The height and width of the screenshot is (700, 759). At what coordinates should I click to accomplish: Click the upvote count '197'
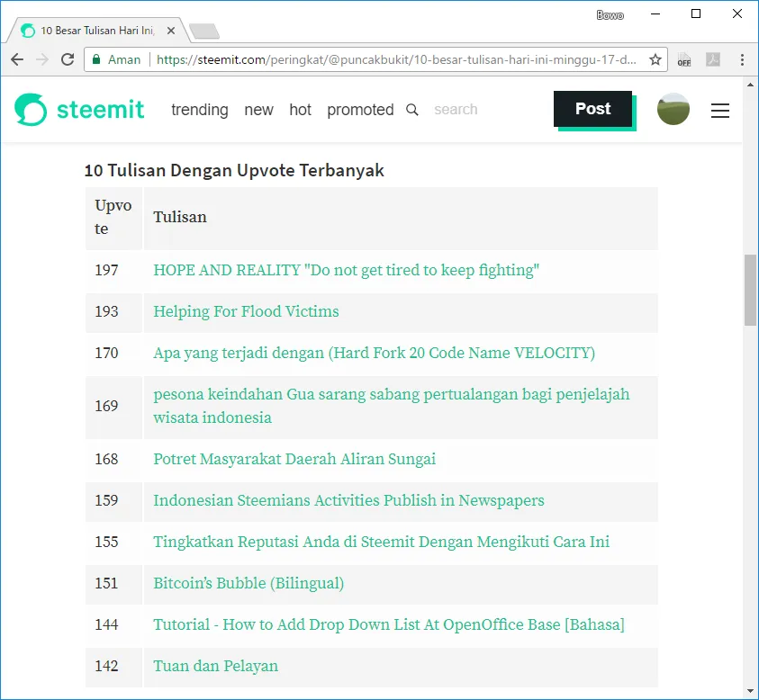pyautogui.click(x=106, y=270)
